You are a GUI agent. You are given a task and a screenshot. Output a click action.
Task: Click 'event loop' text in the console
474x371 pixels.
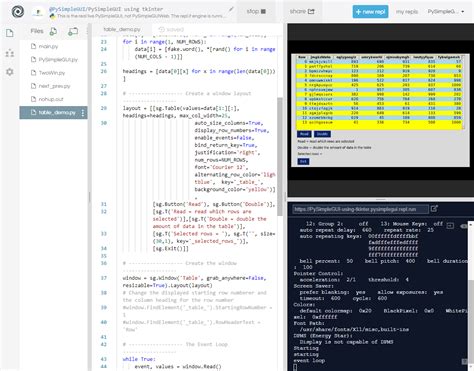[309, 360]
